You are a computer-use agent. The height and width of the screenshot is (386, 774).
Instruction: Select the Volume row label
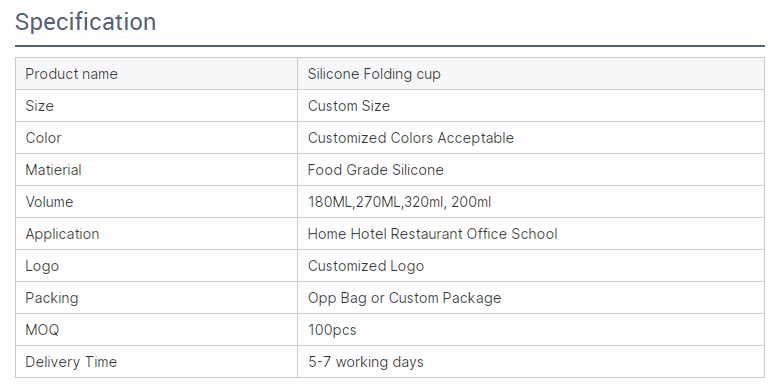(49, 202)
